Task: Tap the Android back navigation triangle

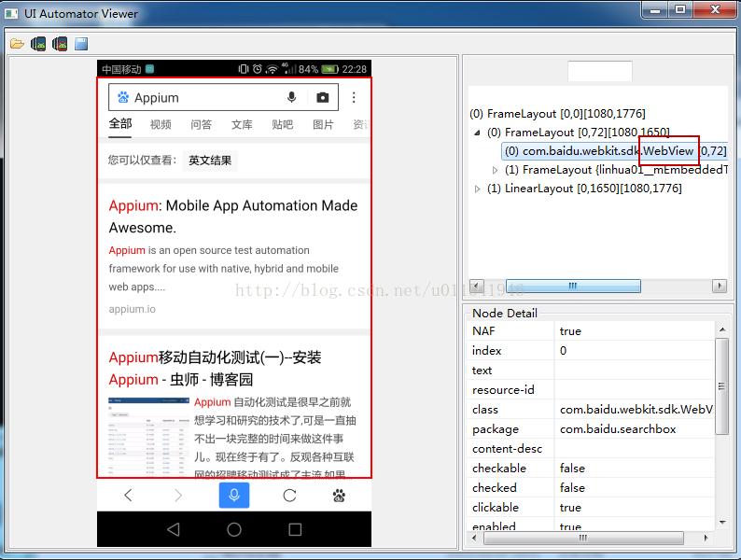Action: [174, 529]
